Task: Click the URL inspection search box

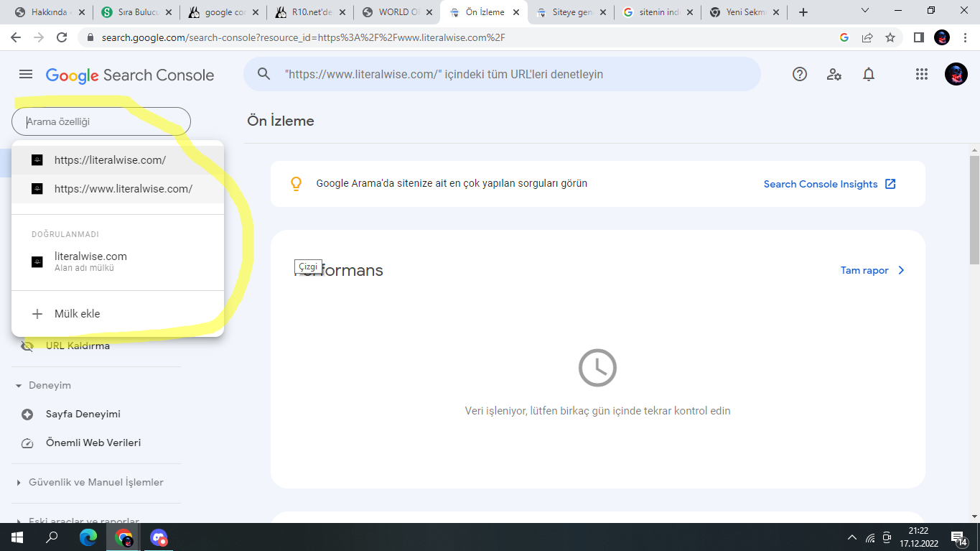Action: pos(502,74)
